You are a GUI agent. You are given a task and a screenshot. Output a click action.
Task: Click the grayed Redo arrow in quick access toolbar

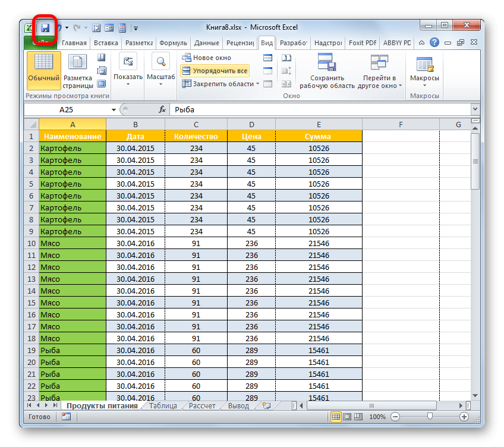(x=77, y=28)
